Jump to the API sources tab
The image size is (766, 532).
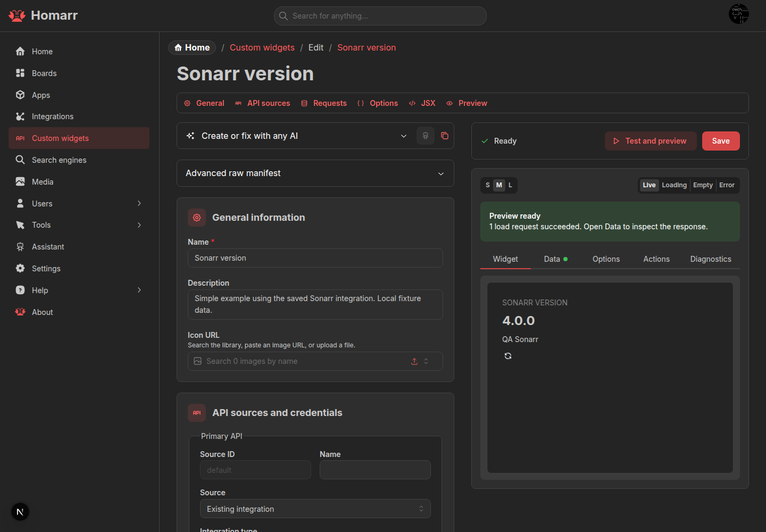tap(263, 103)
